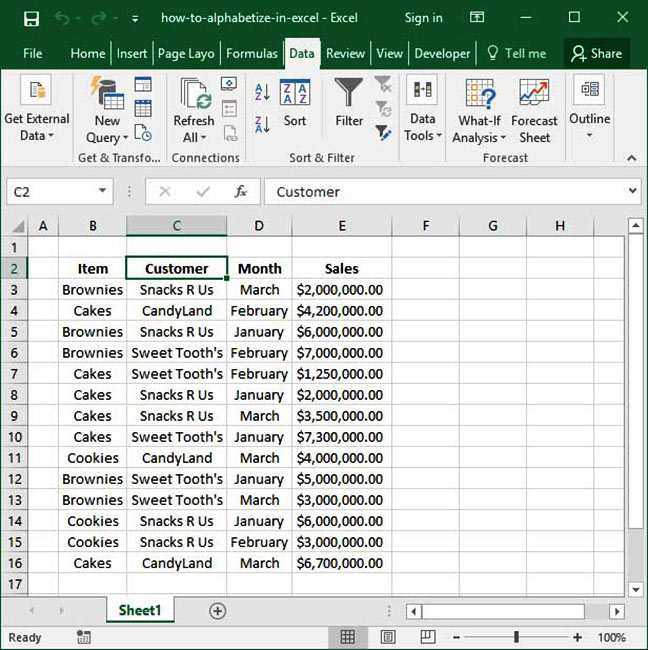Add a new sheet with plus button

217,611
